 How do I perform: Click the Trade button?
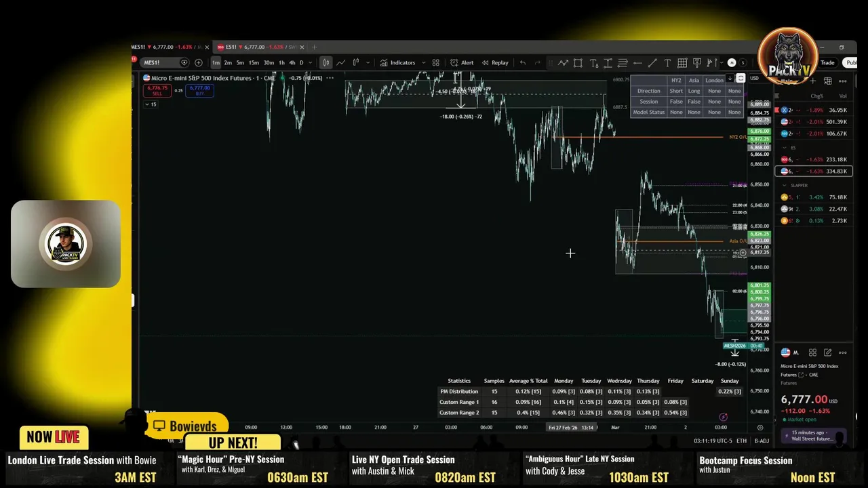827,62
